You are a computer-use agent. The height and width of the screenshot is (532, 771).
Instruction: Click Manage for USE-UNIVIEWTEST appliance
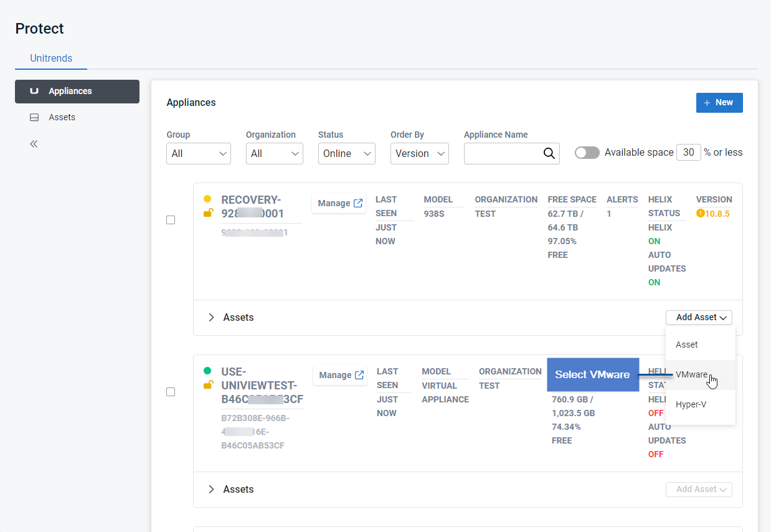pyautogui.click(x=341, y=375)
